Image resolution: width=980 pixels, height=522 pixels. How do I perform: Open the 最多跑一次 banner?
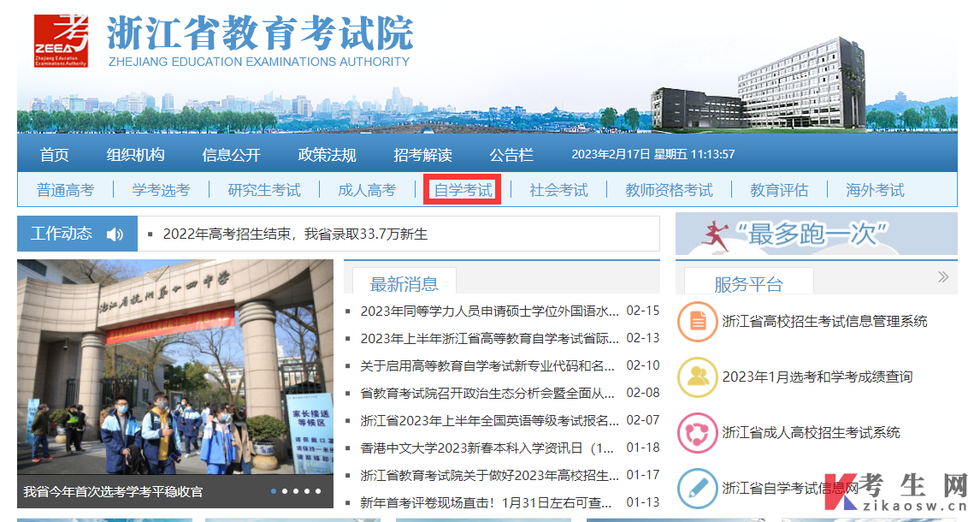click(817, 234)
